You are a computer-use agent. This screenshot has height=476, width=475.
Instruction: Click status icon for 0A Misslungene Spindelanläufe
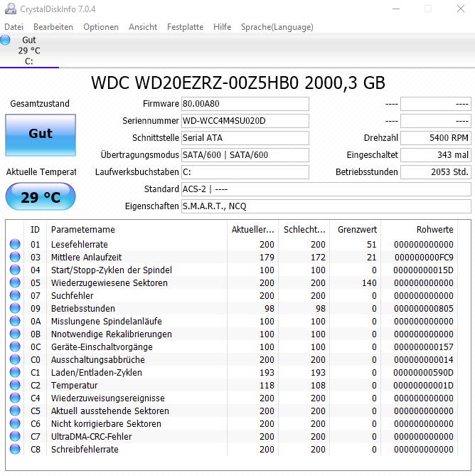coord(15,321)
